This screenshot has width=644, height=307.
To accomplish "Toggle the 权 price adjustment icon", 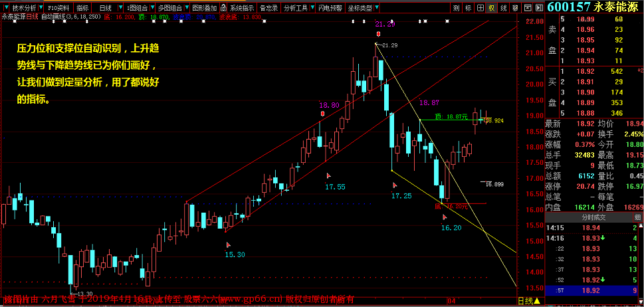I will coord(492,8).
